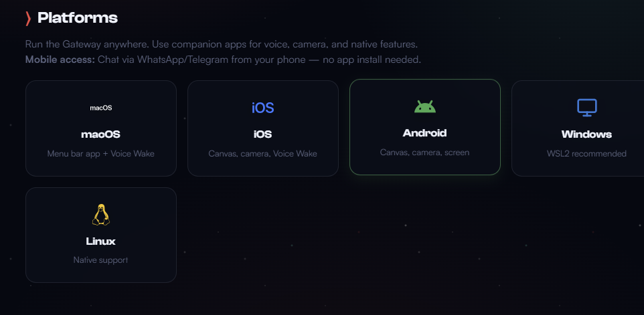Click the small macOS logo icon

[x=101, y=108]
